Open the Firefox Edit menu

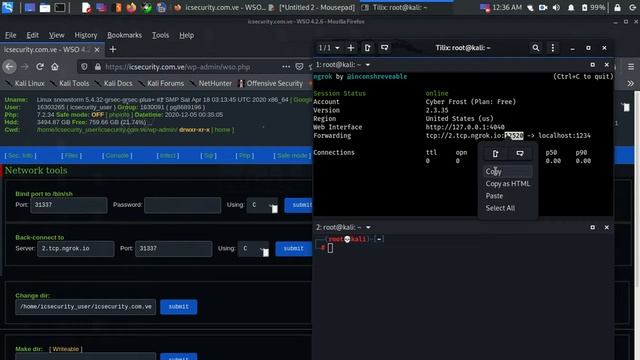coord(32,35)
